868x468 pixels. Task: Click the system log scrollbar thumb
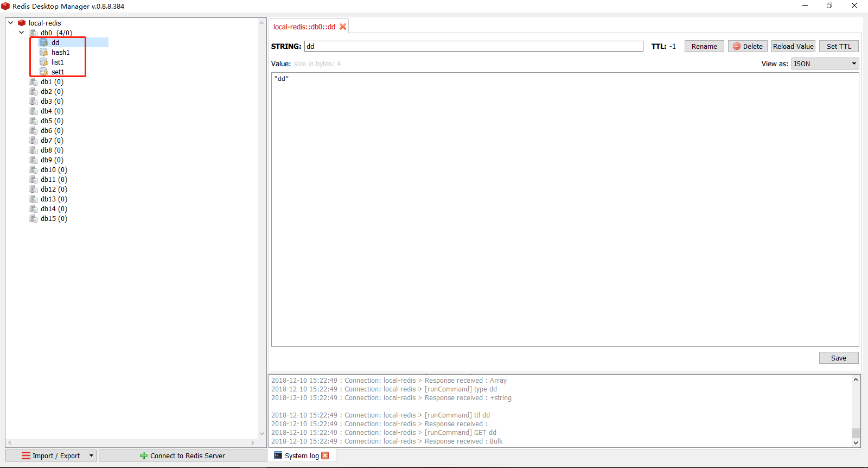pos(856,433)
